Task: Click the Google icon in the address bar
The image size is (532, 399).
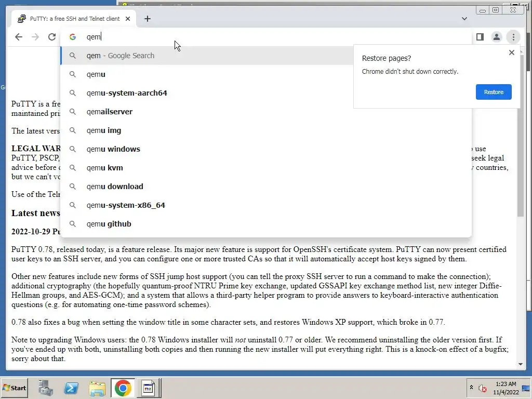Action: (72, 37)
